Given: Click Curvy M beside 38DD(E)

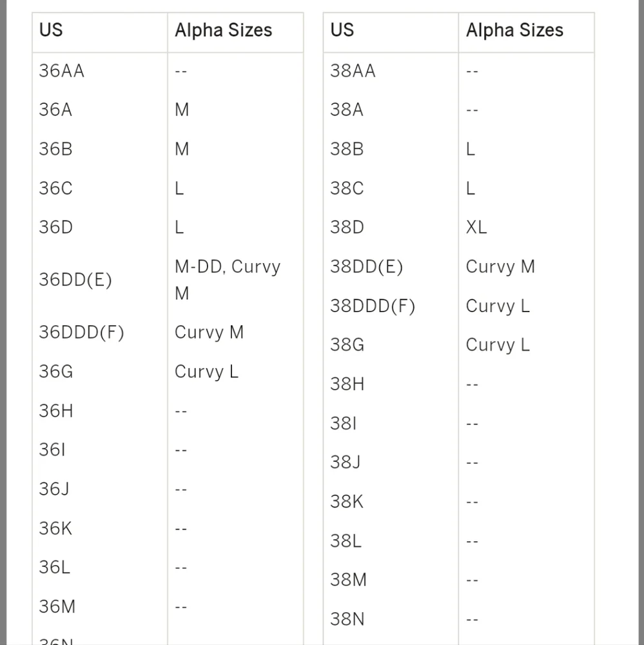Looking at the screenshot, I should pos(500,266).
